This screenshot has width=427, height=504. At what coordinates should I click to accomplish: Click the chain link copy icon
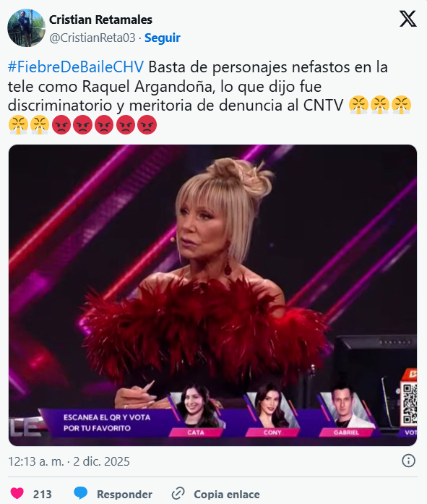click(178, 493)
